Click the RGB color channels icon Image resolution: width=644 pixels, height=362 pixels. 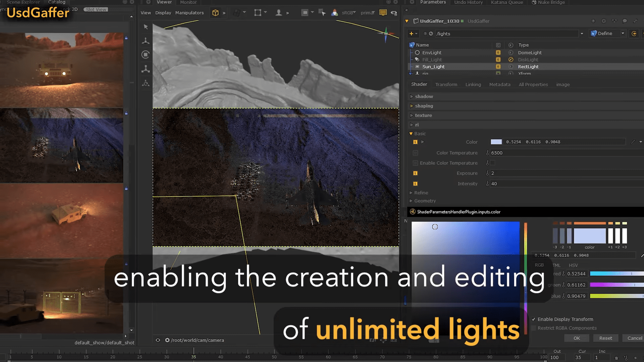(334, 13)
